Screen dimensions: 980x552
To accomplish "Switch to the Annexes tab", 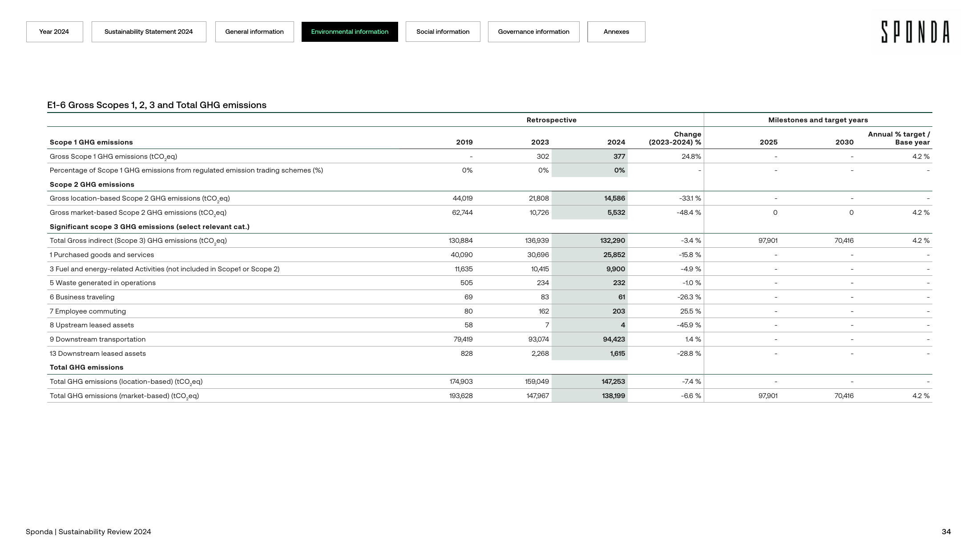I will [616, 32].
